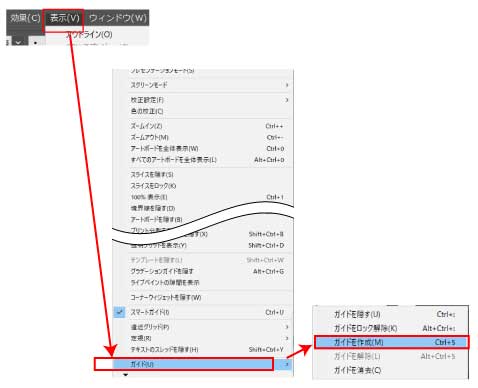478x388 pixels.
Task: Choose スライスを隠す(S) menu item
Action: pos(203,175)
